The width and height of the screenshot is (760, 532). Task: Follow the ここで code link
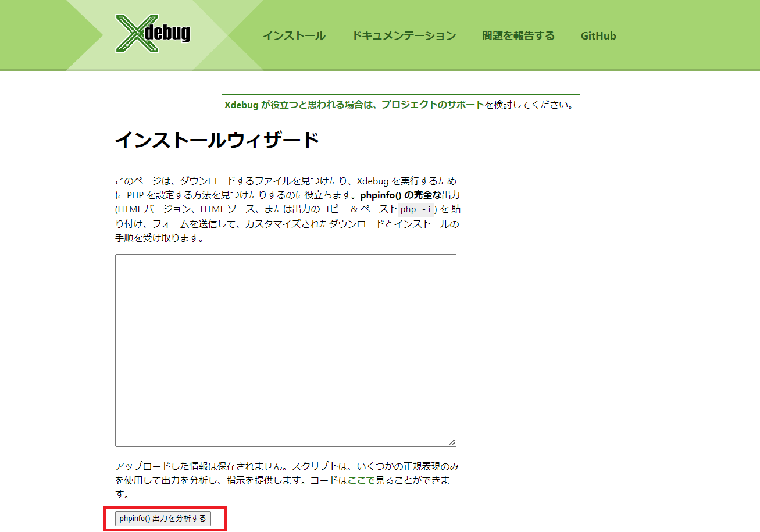coord(361,481)
